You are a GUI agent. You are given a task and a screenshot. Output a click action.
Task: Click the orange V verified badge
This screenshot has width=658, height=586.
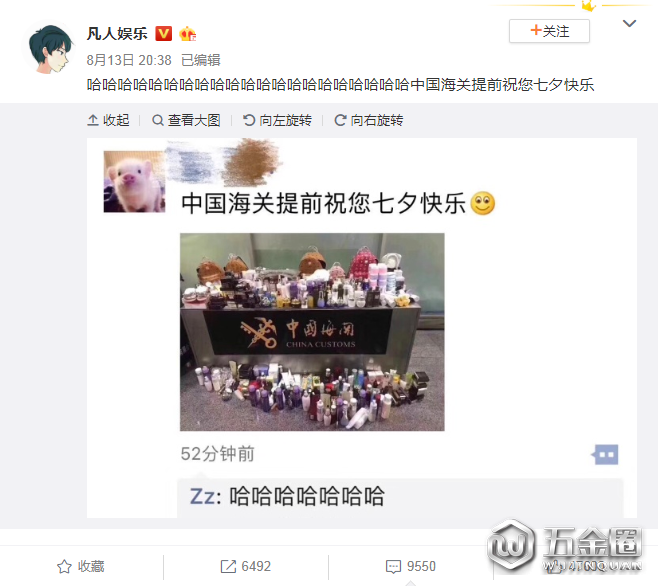(x=164, y=34)
